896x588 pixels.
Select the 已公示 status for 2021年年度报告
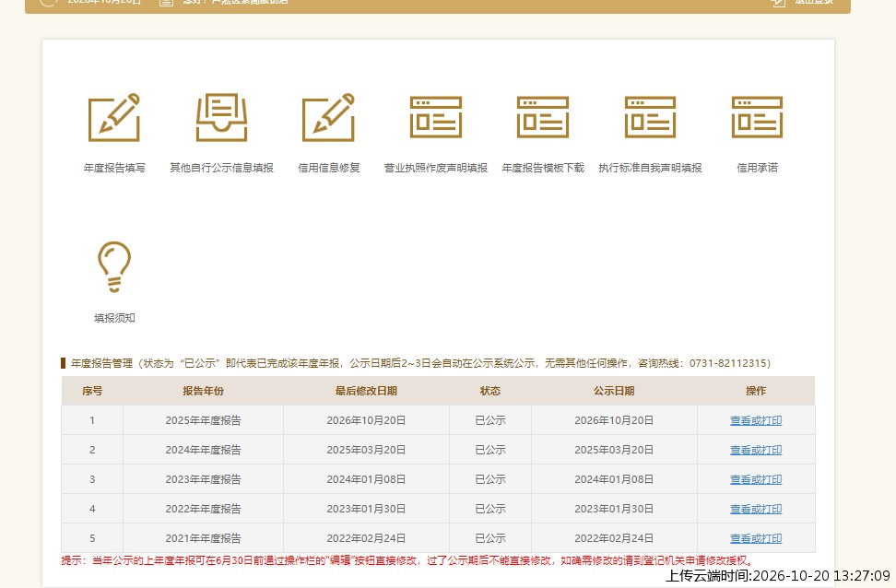click(490, 538)
